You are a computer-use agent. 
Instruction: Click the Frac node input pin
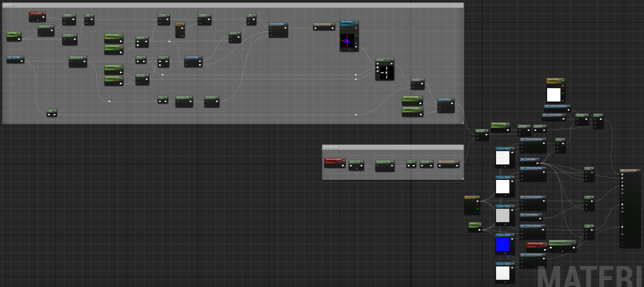(160, 101)
